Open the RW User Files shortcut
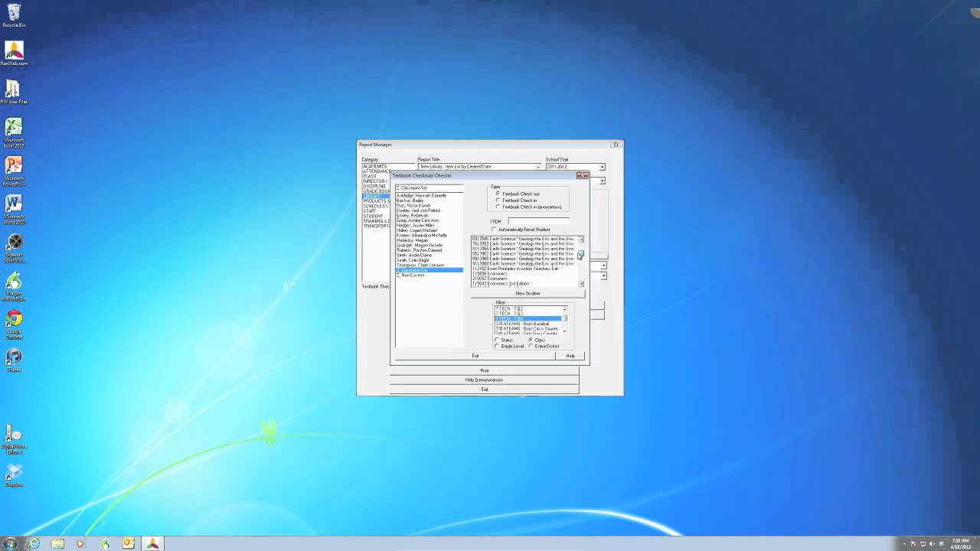This screenshot has width=980, height=551. pos(14,91)
